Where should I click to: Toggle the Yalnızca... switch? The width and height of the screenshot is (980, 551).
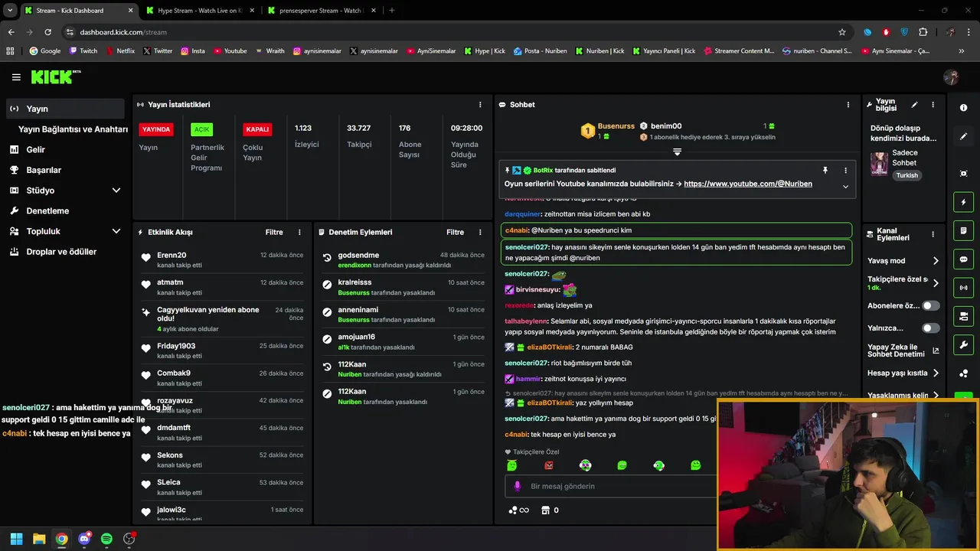pyautogui.click(x=930, y=328)
